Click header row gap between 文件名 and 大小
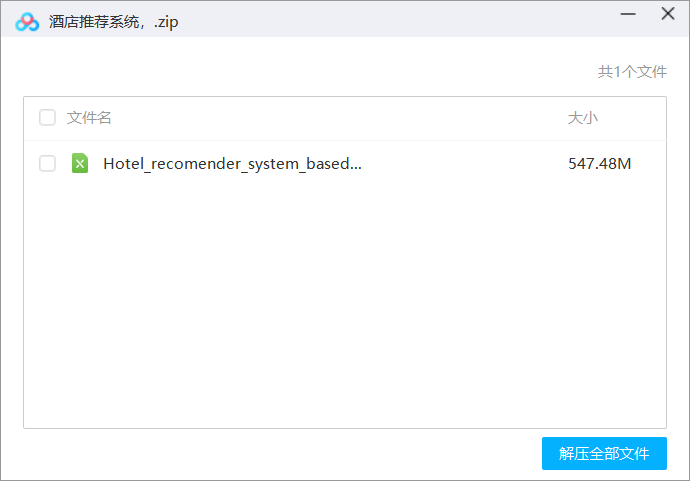 click(340, 118)
